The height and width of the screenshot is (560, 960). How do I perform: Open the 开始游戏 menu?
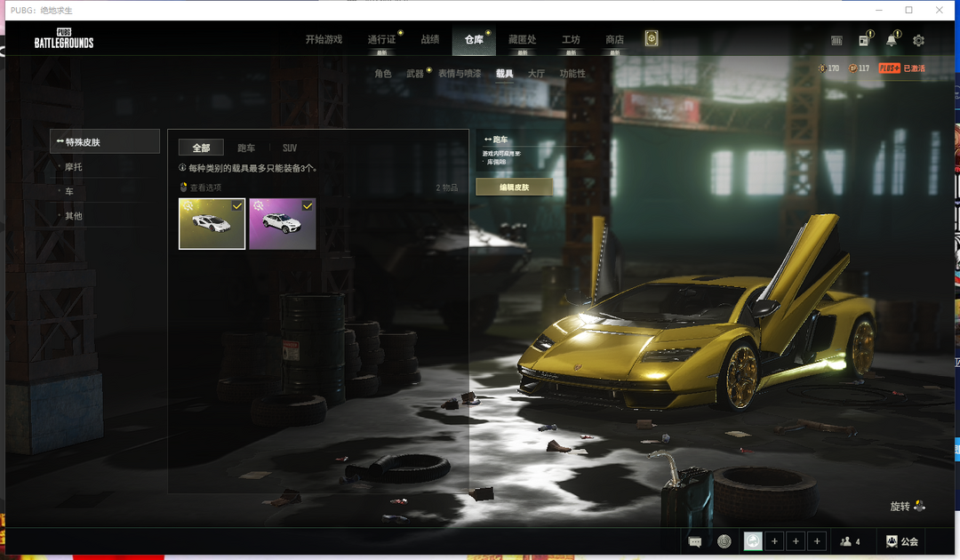coord(324,39)
